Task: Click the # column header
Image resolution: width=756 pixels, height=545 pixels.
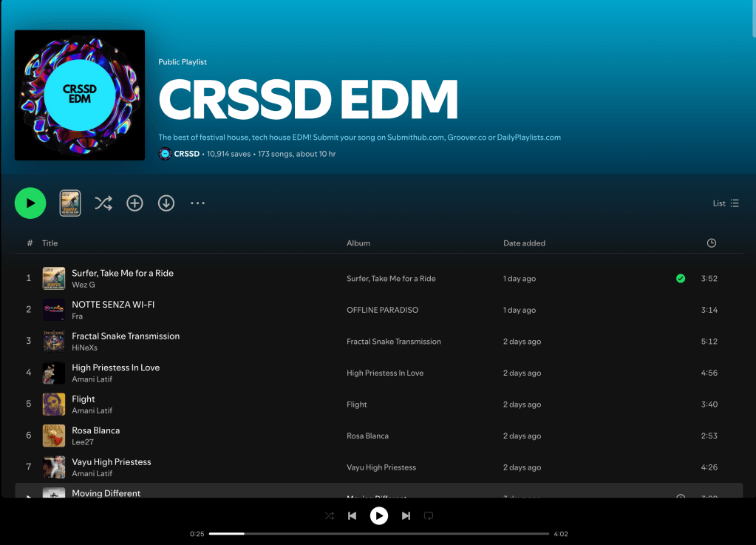Action: pos(30,243)
